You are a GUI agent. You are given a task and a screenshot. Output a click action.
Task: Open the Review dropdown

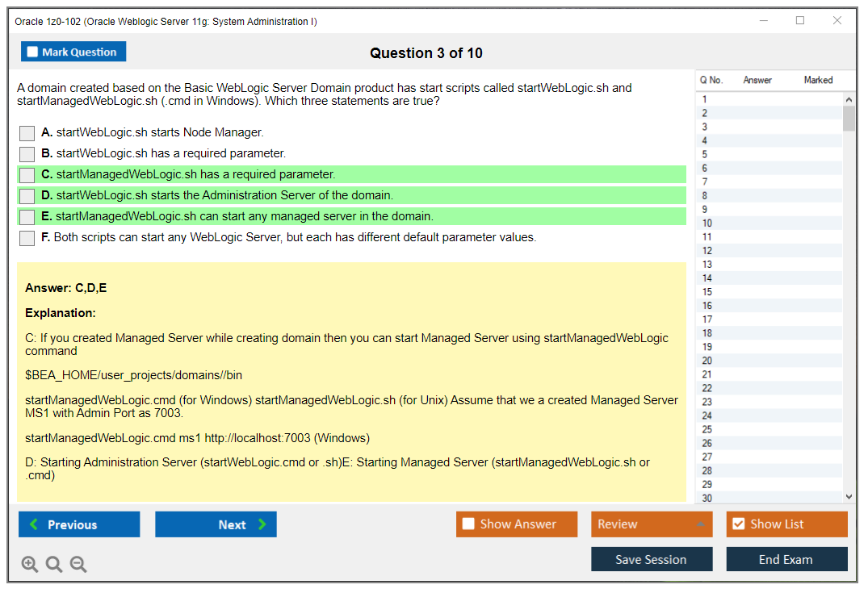point(652,524)
